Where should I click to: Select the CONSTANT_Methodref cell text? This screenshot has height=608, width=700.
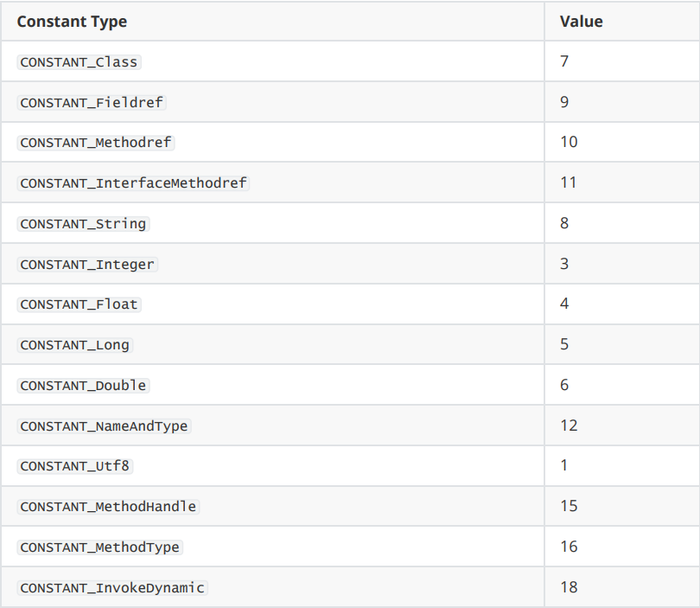click(x=96, y=143)
